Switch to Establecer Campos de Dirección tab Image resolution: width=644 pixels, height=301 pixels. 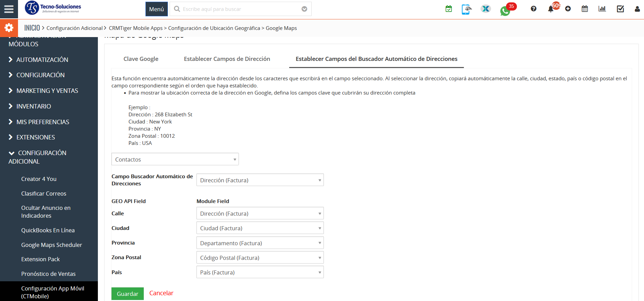227,59
